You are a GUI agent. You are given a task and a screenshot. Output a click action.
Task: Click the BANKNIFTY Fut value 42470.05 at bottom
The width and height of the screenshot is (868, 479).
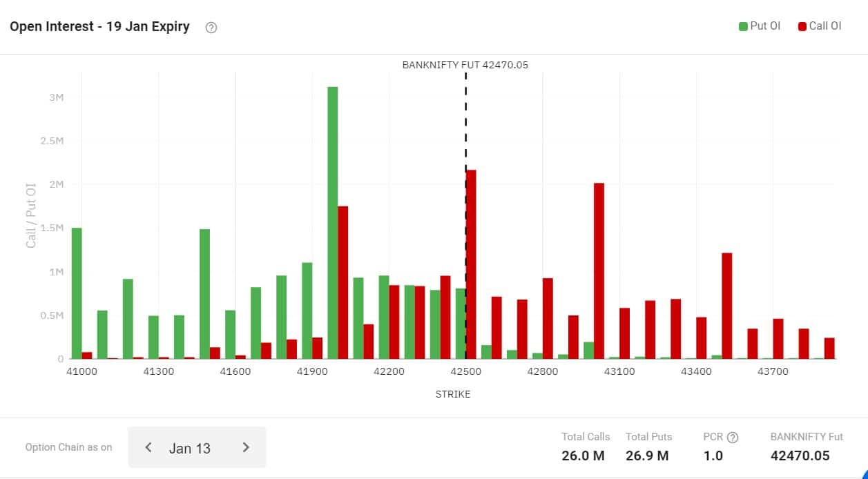(x=800, y=456)
